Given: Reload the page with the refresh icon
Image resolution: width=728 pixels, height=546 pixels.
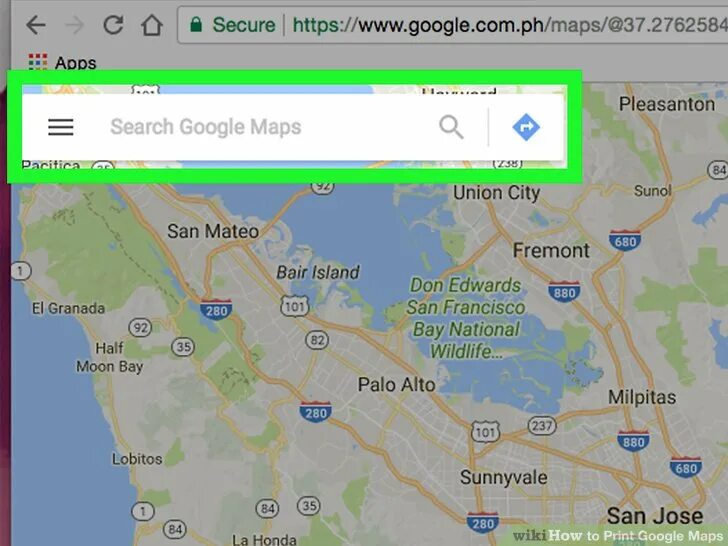Looking at the screenshot, I should (113, 25).
